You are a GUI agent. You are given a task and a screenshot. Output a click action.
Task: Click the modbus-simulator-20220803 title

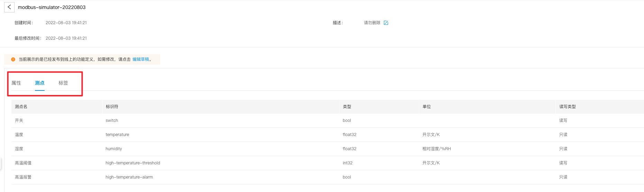52,7
